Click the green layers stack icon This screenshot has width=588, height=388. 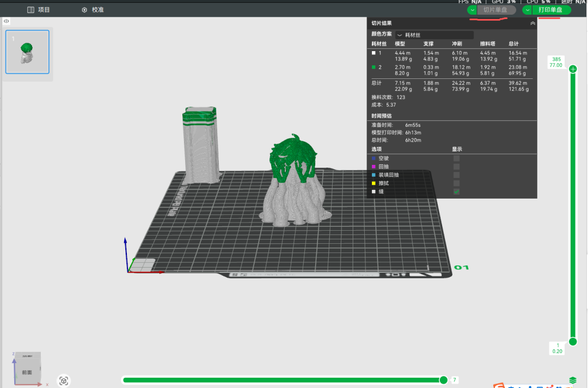[573, 380]
